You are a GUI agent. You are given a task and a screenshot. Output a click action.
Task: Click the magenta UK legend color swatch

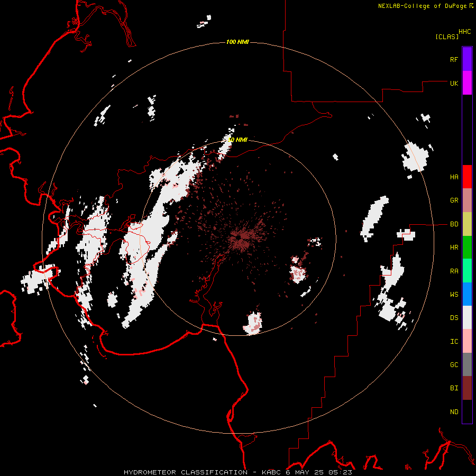pyautogui.click(x=467, y=83)
